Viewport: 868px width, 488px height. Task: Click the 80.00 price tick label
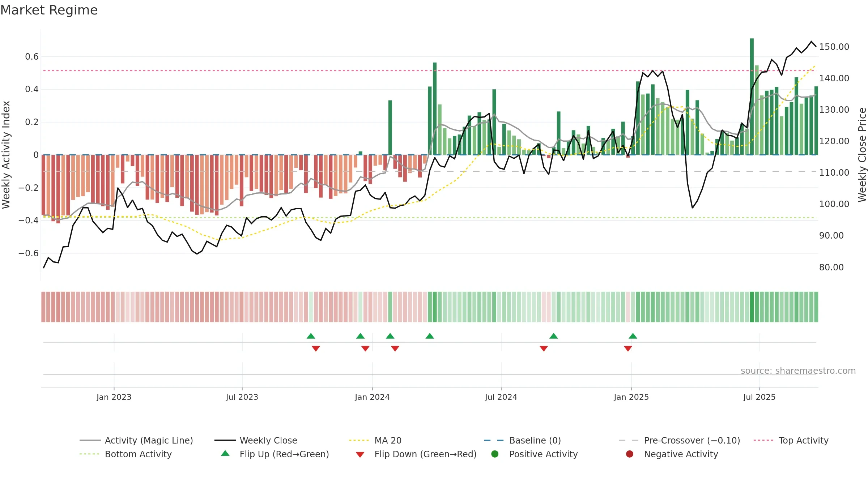[x=831, y=267]
